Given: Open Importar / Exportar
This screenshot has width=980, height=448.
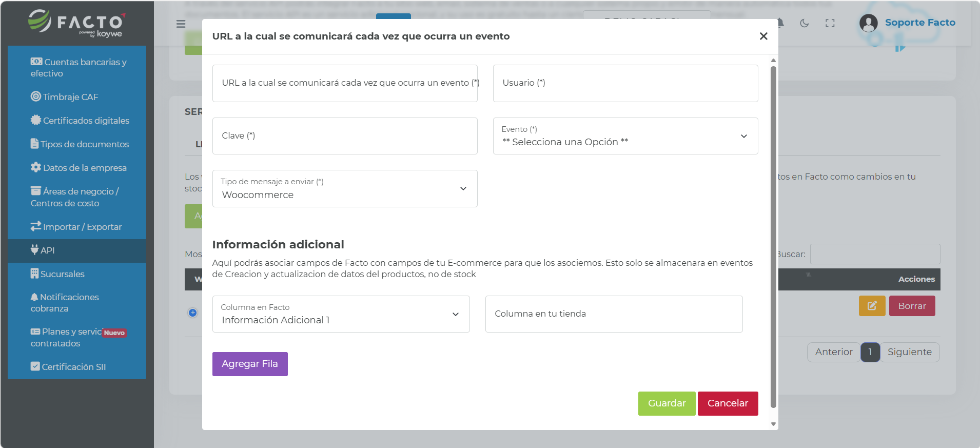Looking at the screenshot, I should tap(77, 227).
